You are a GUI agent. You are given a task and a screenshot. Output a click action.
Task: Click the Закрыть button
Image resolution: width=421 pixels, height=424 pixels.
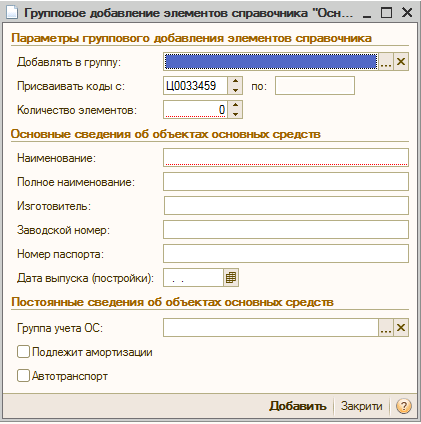click(x=361, y=406)
